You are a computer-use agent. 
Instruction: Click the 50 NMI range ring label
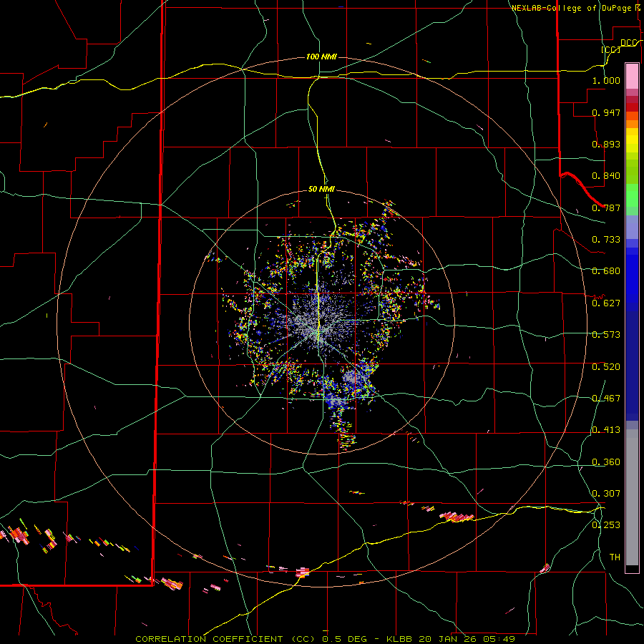coord(321,189)
